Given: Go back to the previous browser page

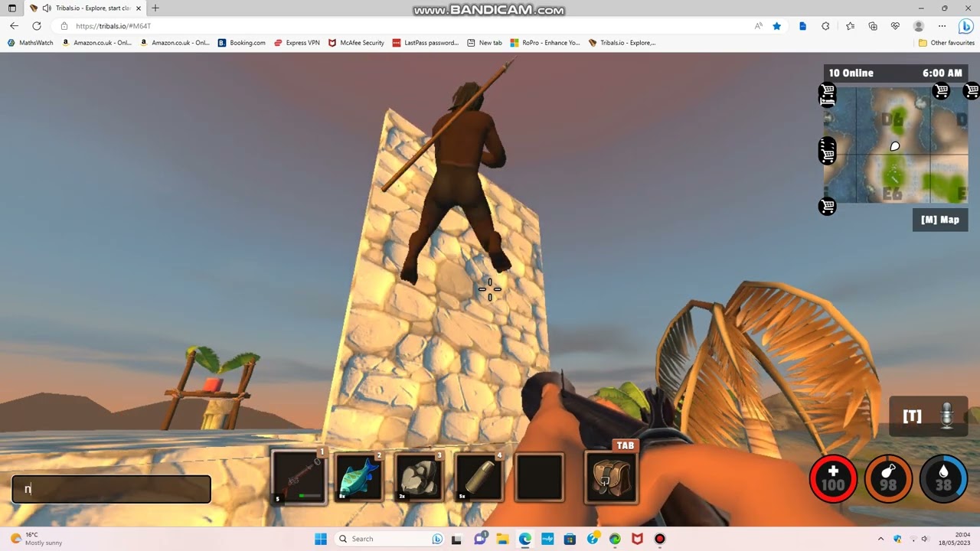Looking at the screenshot, I should coord(14,26).
